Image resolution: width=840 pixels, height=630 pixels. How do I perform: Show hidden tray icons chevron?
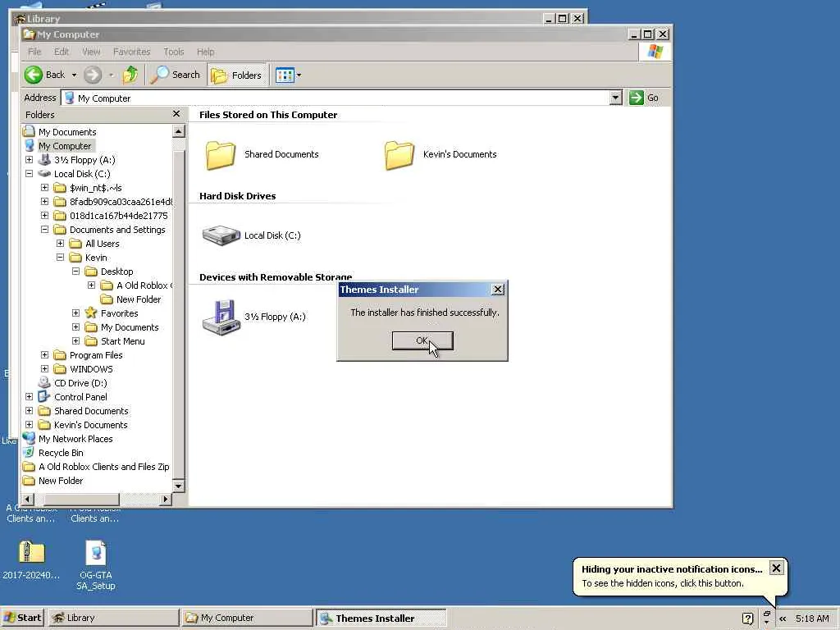(783, 619)
